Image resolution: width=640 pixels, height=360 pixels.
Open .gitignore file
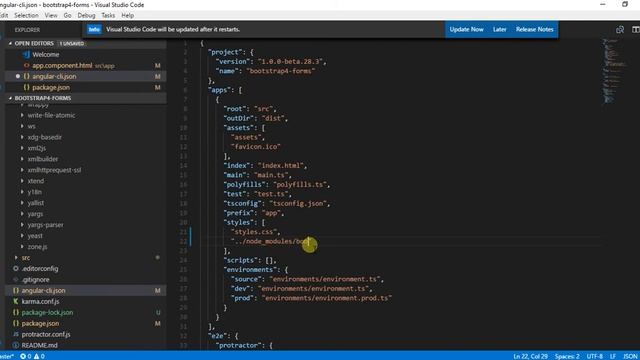[35, 280]
